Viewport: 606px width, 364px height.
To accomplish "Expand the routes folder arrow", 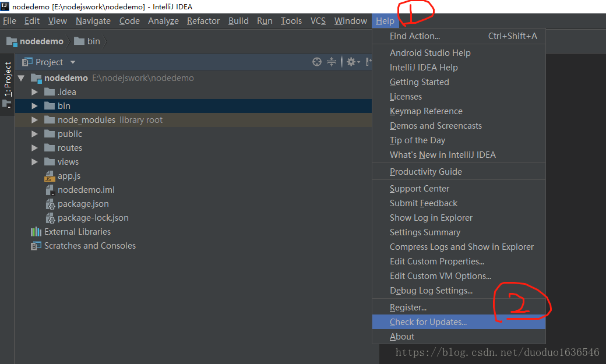I will (x=34, y=147).
